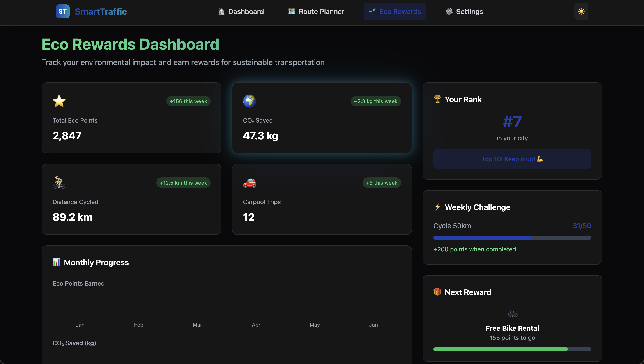Toggle the sun light-mode theme button
The image size is (644, 364).
point(581,12)
